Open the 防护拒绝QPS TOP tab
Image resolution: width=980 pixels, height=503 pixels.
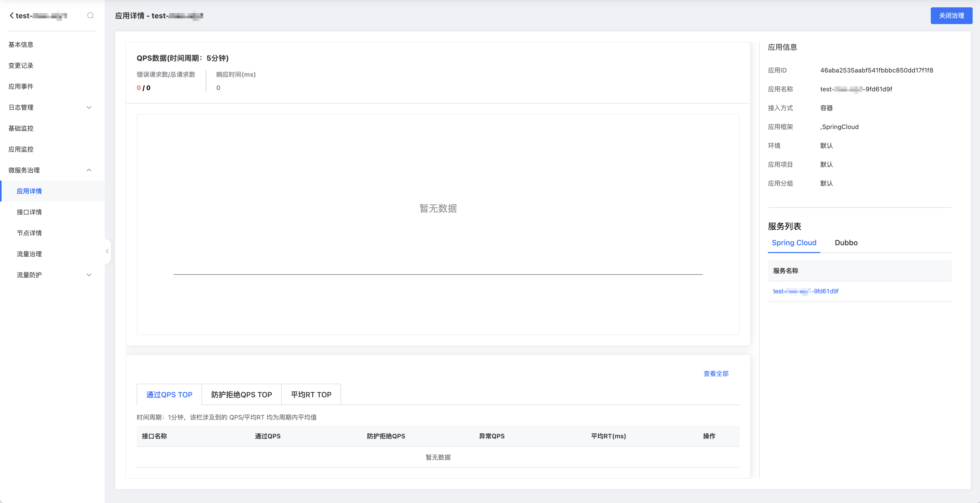click(x=241, y=395)
